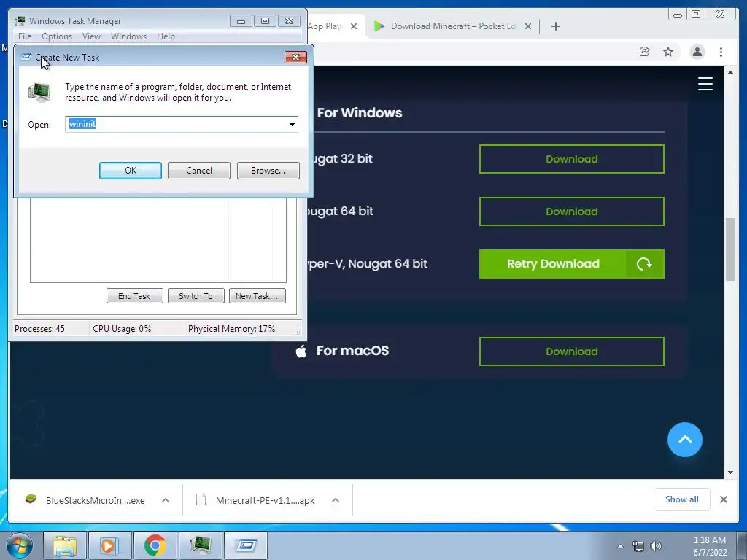This screenshot has height=560, width=747.
Task: Download Nougat 32 bit for Windows
Action: (x=572, y=159)
